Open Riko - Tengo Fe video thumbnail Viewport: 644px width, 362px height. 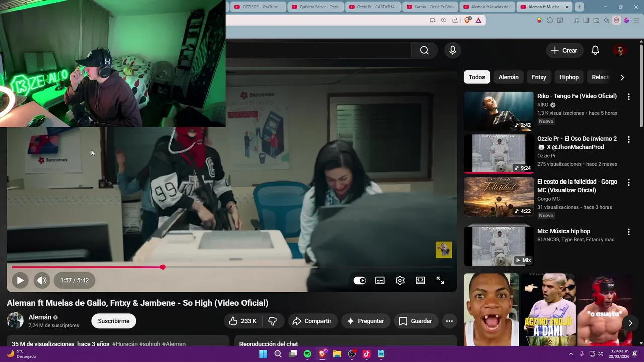(499, 111)
